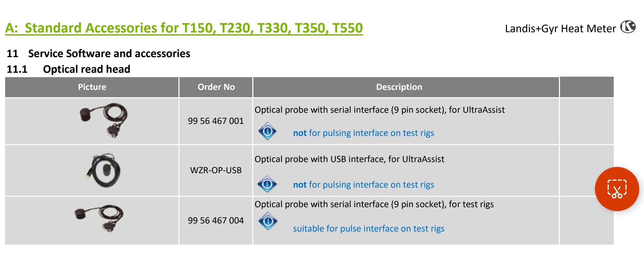
Task: Click the USB optical probe picture
Action: point(104,170)
